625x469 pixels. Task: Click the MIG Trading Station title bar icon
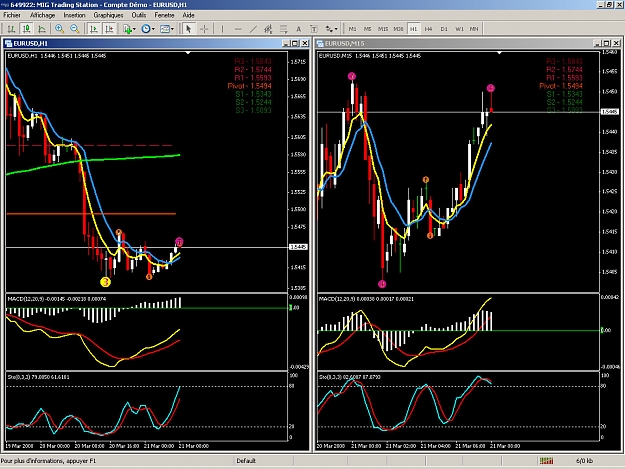(5, 5)
